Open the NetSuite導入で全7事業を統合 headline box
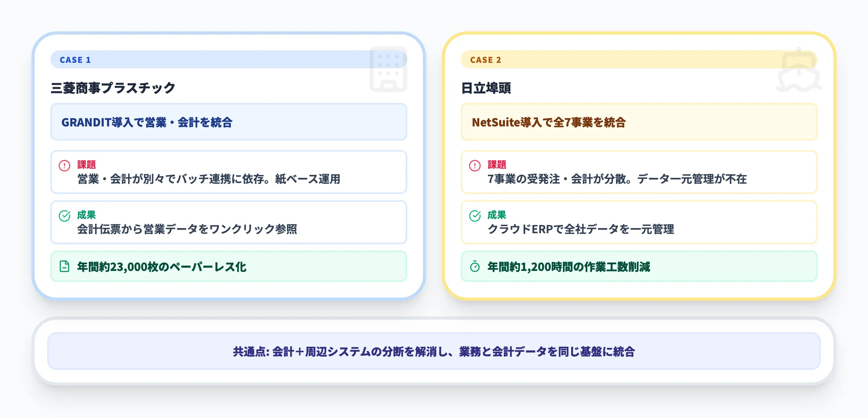Viewport: 868px width, 417px height. 639,122
